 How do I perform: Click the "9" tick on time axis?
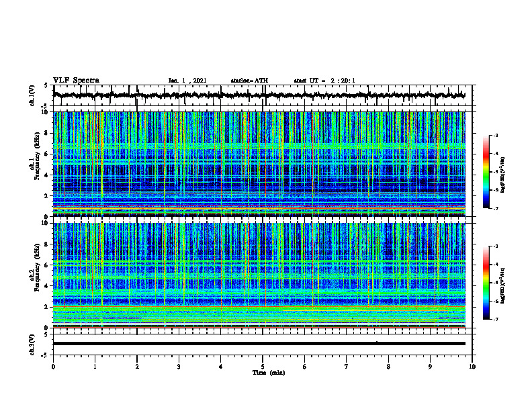click(x=430, y=367)
